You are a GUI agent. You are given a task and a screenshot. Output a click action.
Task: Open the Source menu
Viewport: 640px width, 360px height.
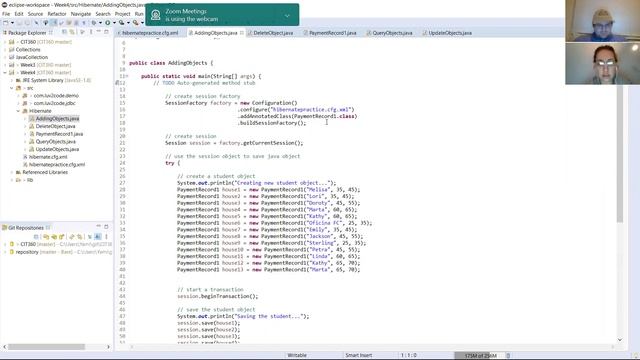(35, 14)
